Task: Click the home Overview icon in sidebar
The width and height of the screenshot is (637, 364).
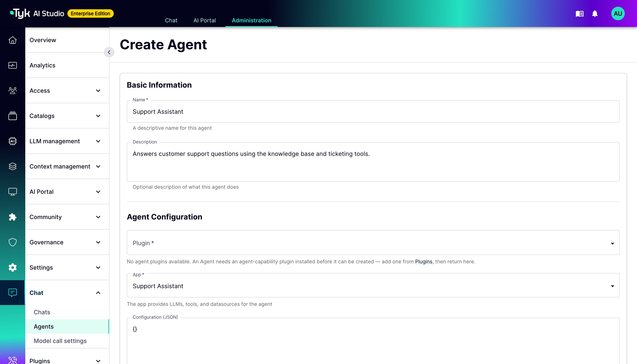Action: tap(12, 40)
